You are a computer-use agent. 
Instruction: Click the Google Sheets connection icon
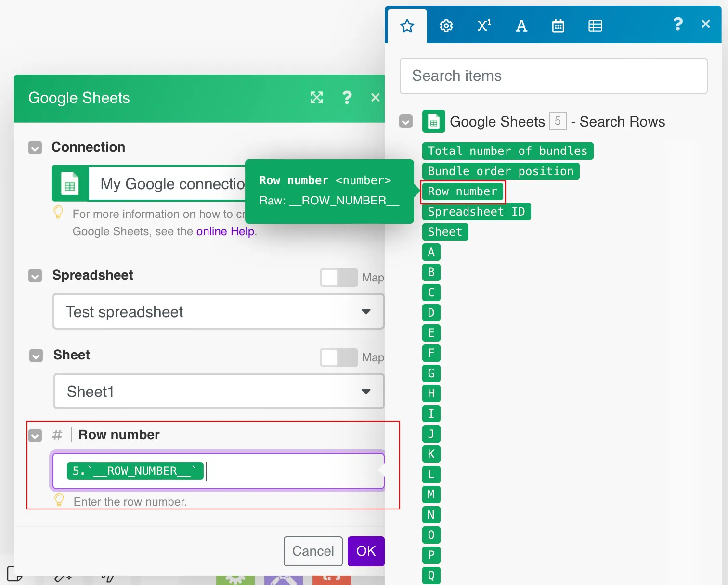pos(70,183)
